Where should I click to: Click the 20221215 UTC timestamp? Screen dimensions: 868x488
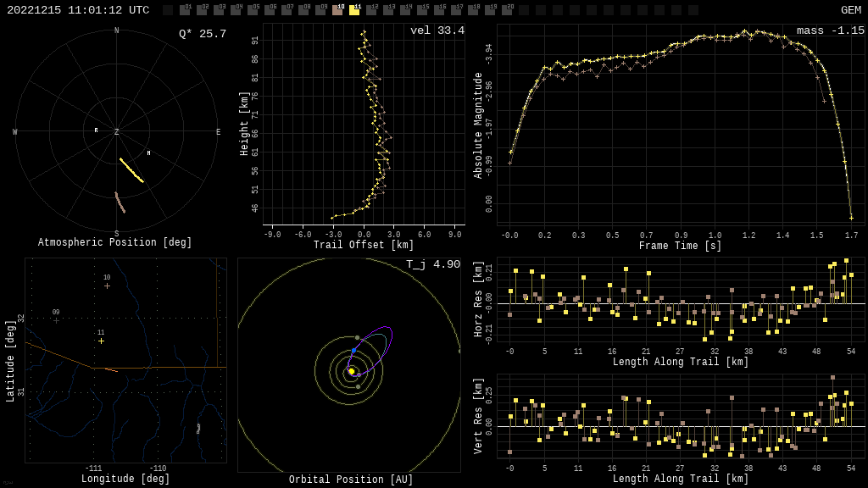click(78, 10)
